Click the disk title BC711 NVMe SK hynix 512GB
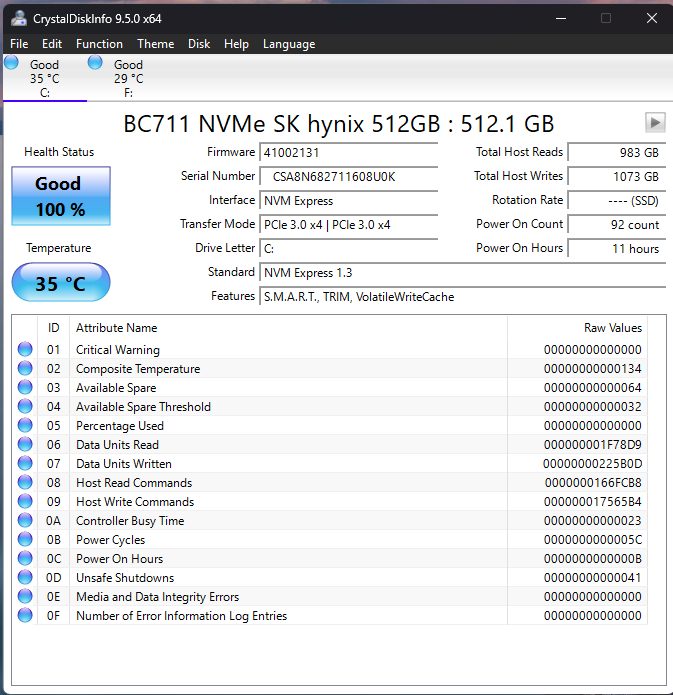 pos(339,124)
